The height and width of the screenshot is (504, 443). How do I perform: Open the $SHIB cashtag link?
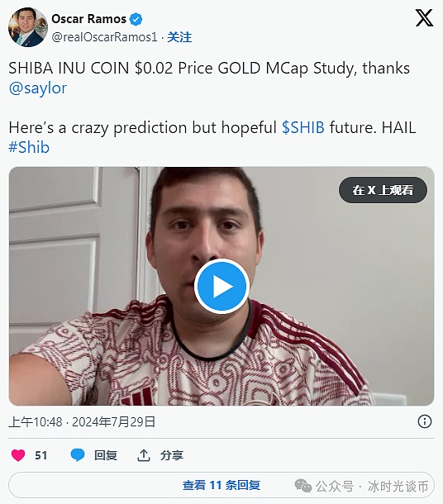[303, 127]
